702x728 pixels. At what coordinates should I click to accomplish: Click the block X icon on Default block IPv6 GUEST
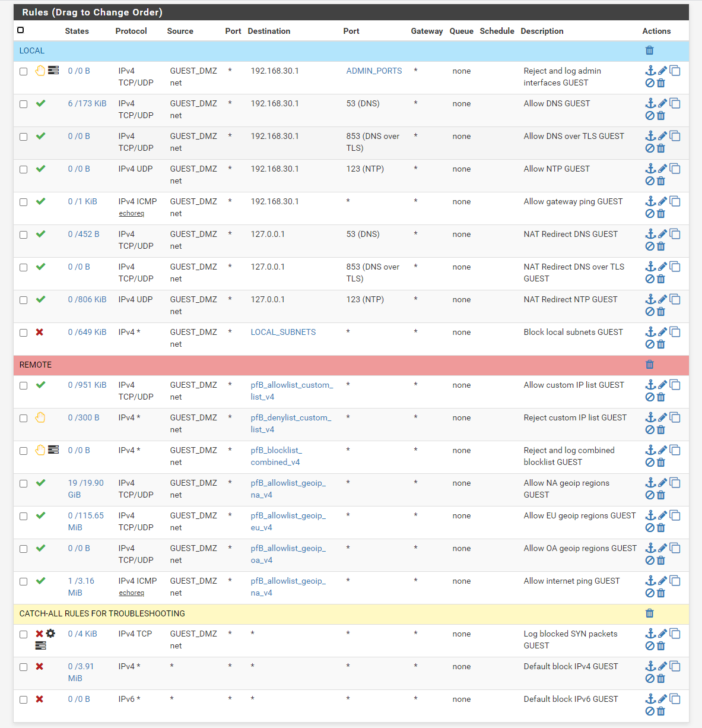tap(39, 699)
